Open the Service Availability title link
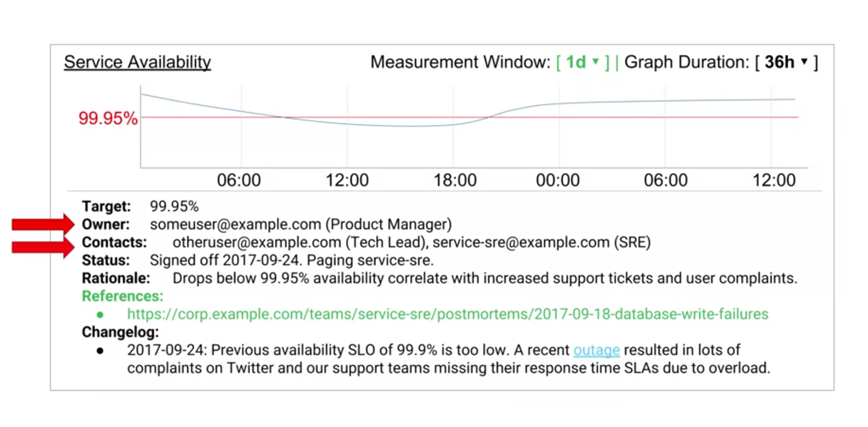The width and height of the screenshot is (868, 427). pyautogui.click(x=137, y=62)
